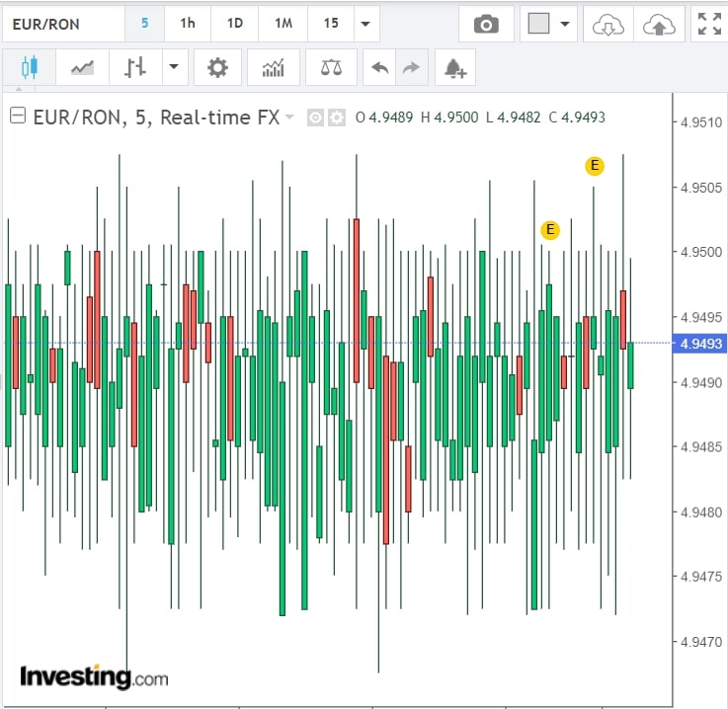Click the Investing.com logo link
The image size is (728, 709).
click(x=94, y=677)
